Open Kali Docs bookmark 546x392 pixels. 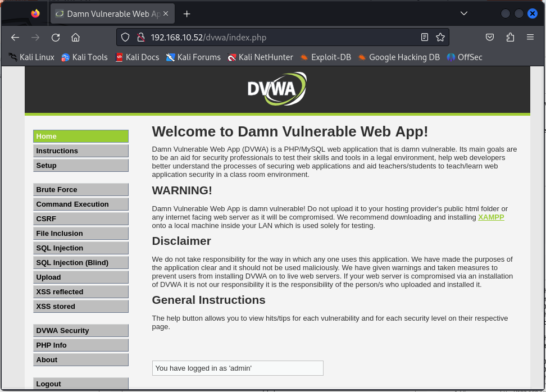point(137,57)
